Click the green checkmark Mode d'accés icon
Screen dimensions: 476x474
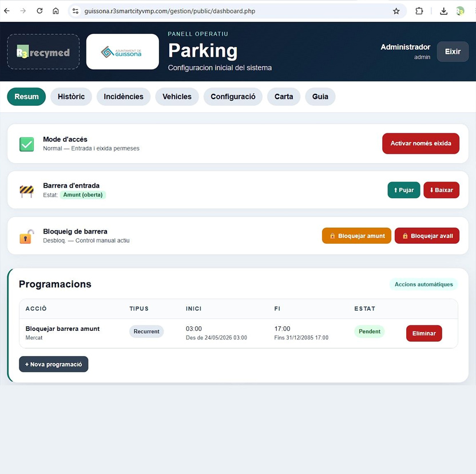27,144
